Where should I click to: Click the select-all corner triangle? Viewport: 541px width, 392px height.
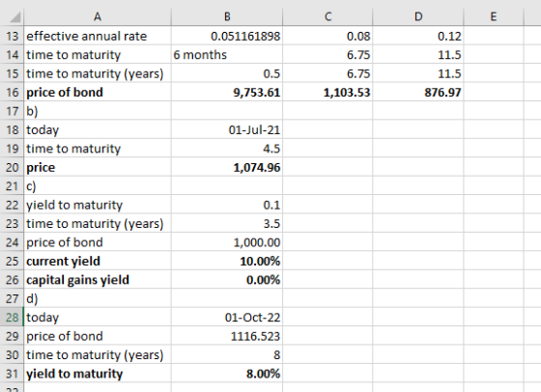(x=14, y=16)
